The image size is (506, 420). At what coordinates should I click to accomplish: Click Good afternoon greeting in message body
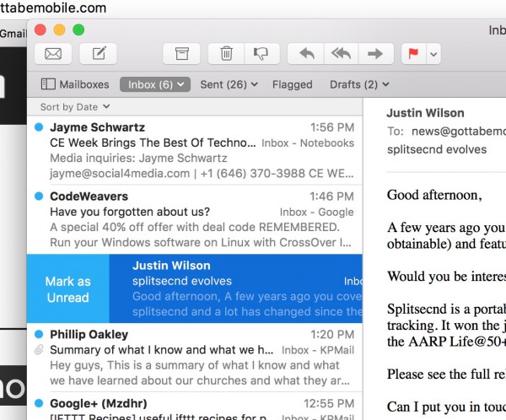pyautogui.click(x=434, y=195)
